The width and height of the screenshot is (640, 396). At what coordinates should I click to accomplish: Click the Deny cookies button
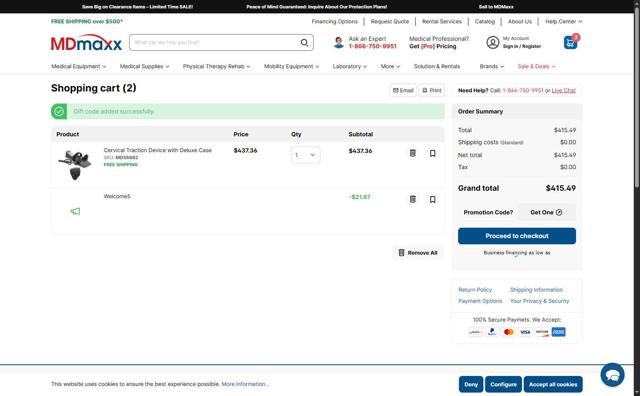[471, 384]
